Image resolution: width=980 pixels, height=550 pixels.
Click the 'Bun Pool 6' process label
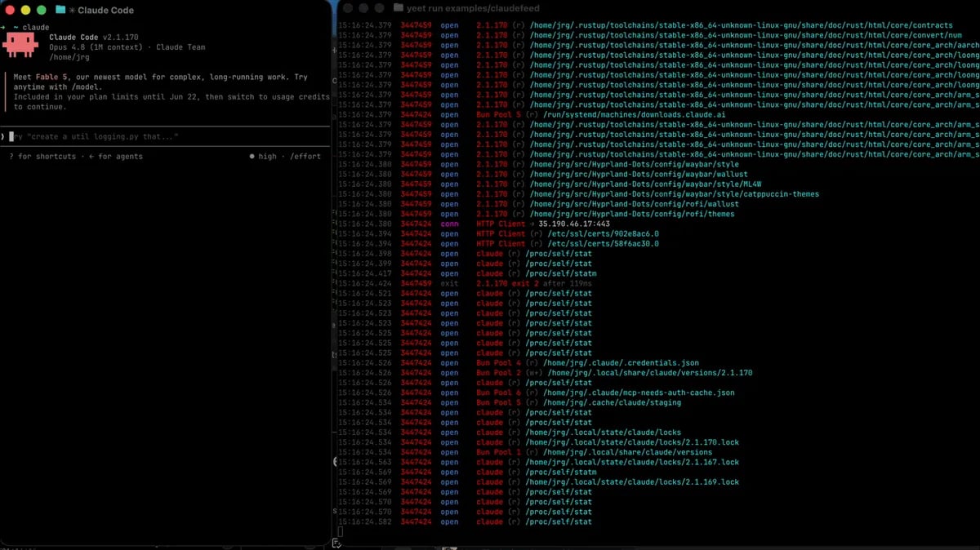click(499, 393)
